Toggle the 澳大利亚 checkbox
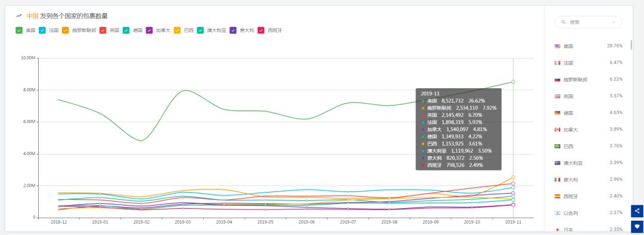644x235 pixels. click(x=200, y=30)
